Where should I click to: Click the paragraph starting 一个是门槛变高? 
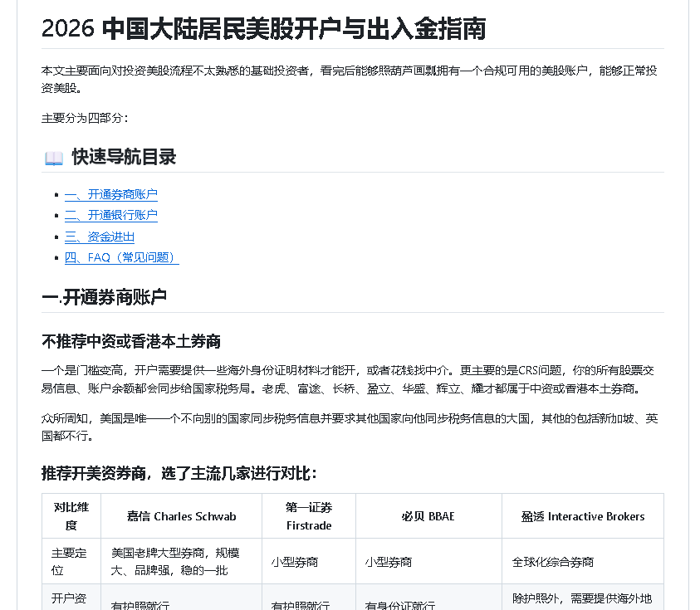(348, 379)
